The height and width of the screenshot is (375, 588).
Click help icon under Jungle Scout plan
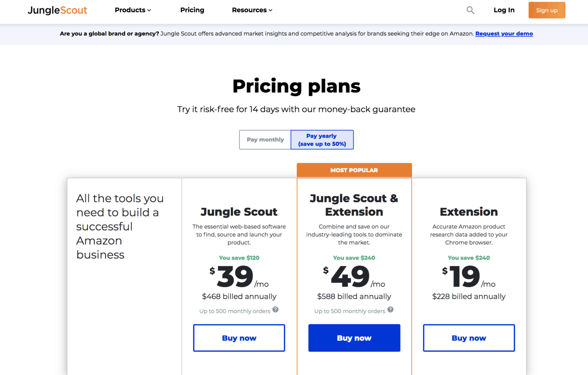pos(275,310)
